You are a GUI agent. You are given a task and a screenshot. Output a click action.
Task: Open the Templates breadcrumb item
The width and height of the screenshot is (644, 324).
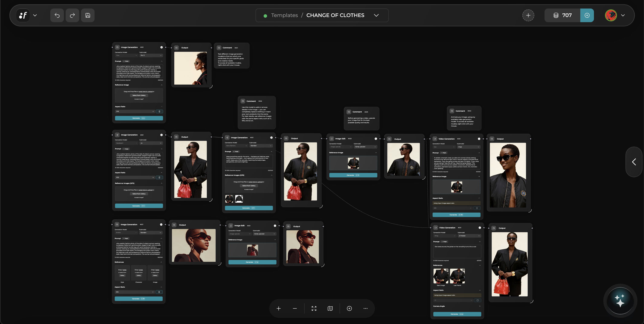284,15
